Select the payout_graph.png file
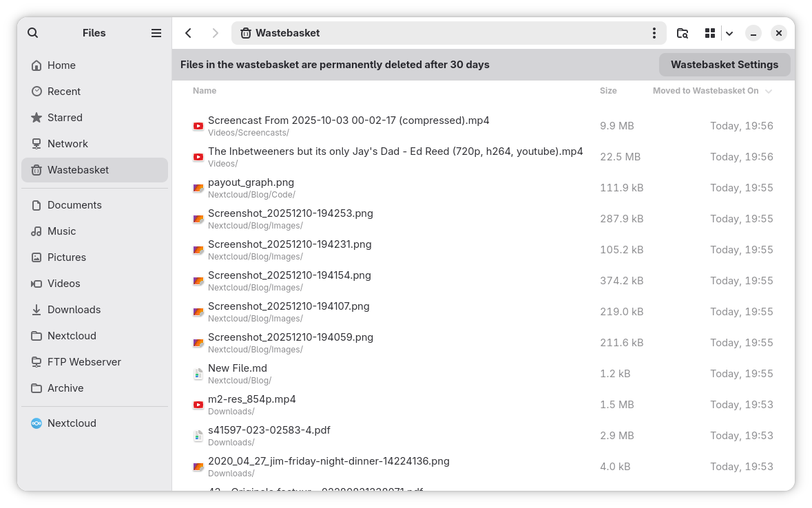Viewport: 812px width, 508px height. pos(251,182)
